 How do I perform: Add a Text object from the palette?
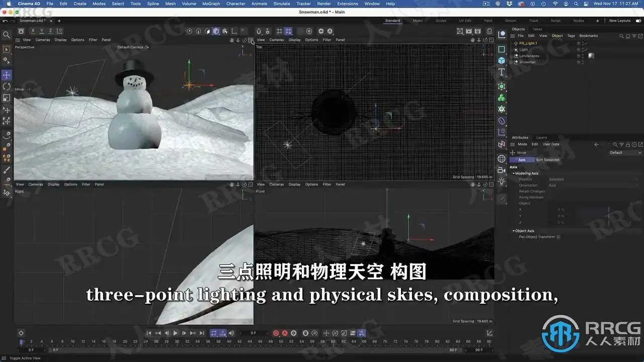[502, 73]
